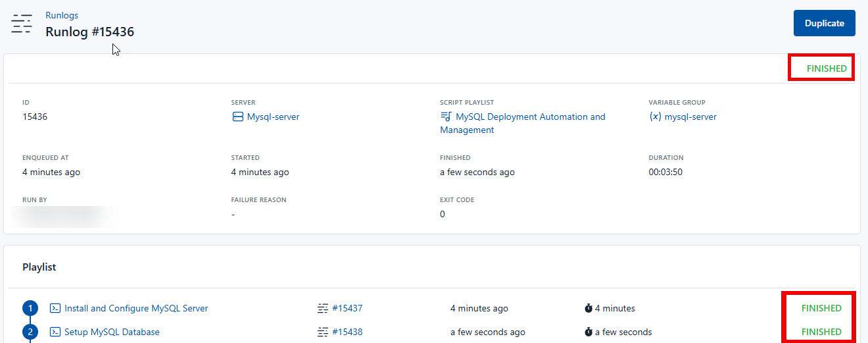Open the Mysql-server server link
The width and height of the screenshot is (868, 343).
tap(273, 117)
